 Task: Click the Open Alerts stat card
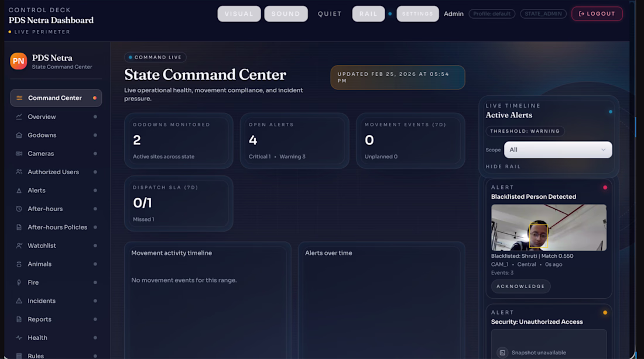coord(294,141)
